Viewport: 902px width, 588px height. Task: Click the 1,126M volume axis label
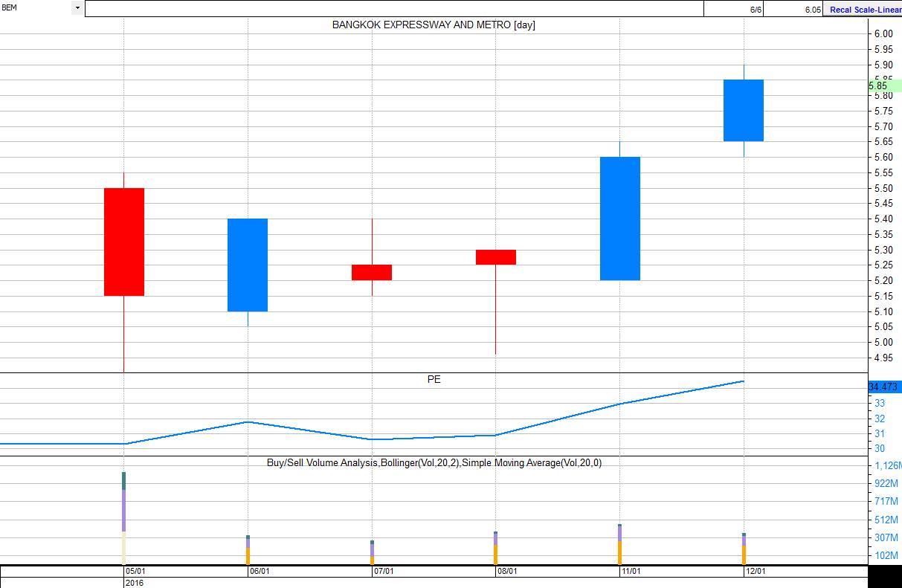pos(888,465)
